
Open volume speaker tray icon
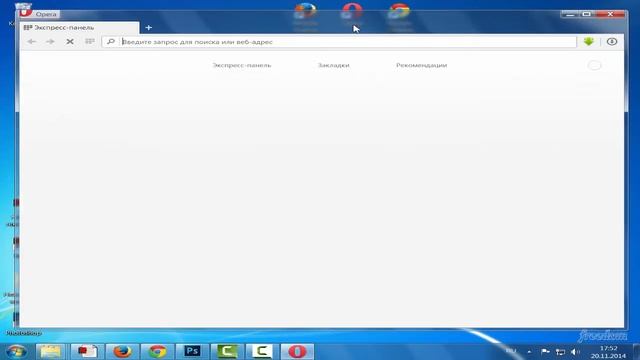coord(575,351)
